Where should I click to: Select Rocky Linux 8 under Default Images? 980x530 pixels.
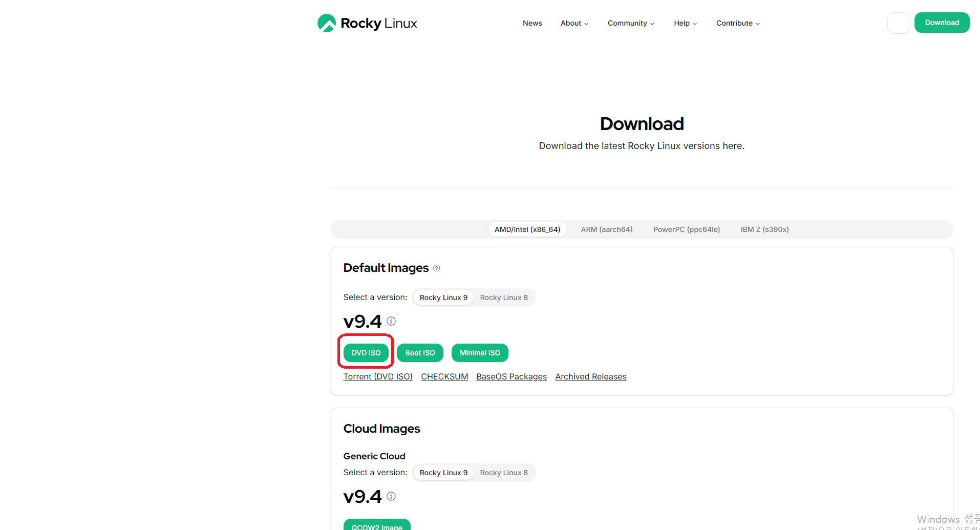click(504, 298)
